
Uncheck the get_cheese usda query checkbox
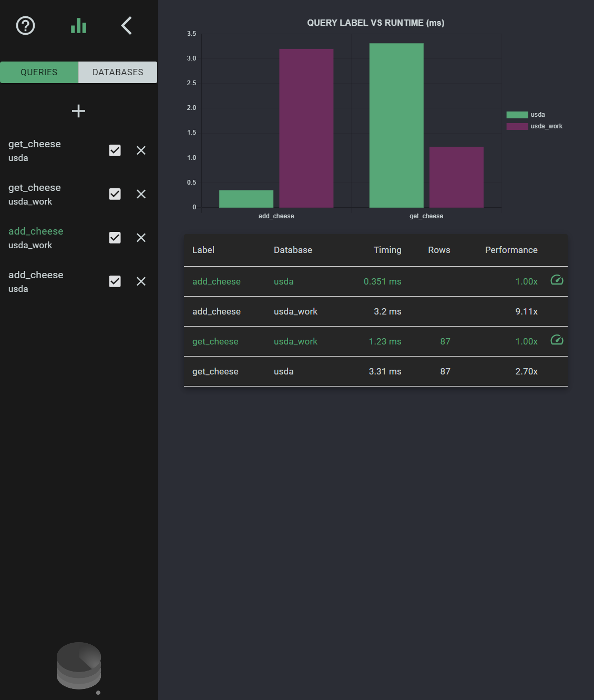point(115,150)
